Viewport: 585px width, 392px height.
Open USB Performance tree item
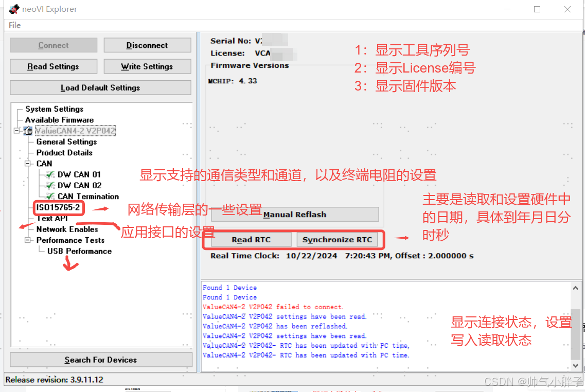[x=79, y=251]
